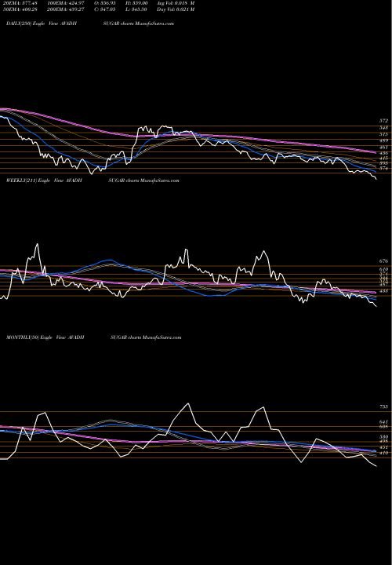Click the Avg Vol readout
Screen dimensions: 392x565
(176, 3)
